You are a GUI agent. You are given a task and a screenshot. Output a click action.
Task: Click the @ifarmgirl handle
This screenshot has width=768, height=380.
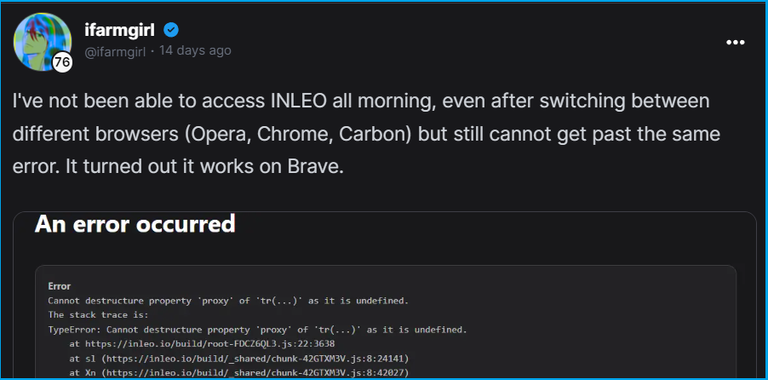115,51
